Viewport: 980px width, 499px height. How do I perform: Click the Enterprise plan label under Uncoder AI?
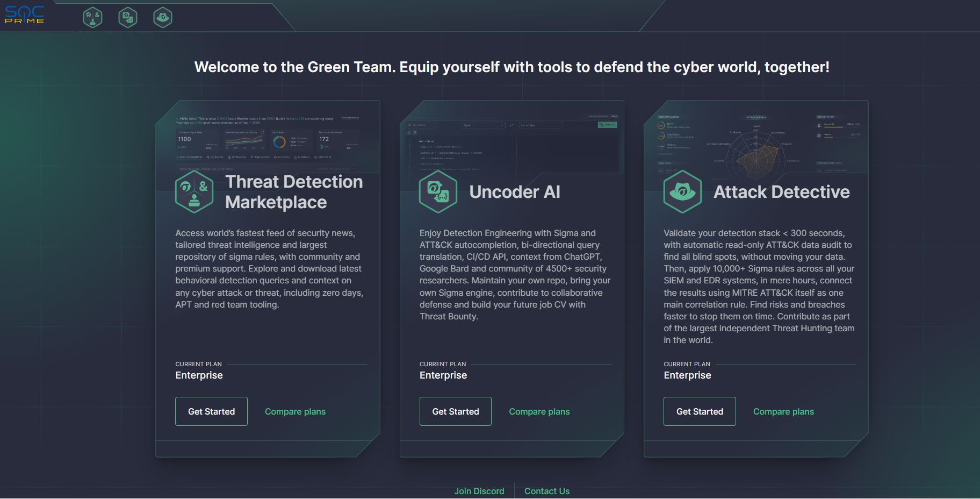coord(443,375)
